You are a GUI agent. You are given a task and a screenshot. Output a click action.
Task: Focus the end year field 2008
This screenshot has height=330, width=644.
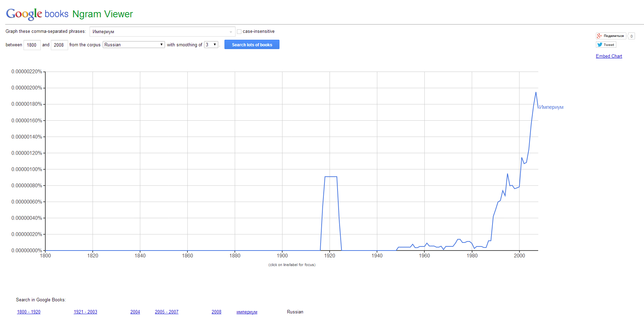pos(59,45)
